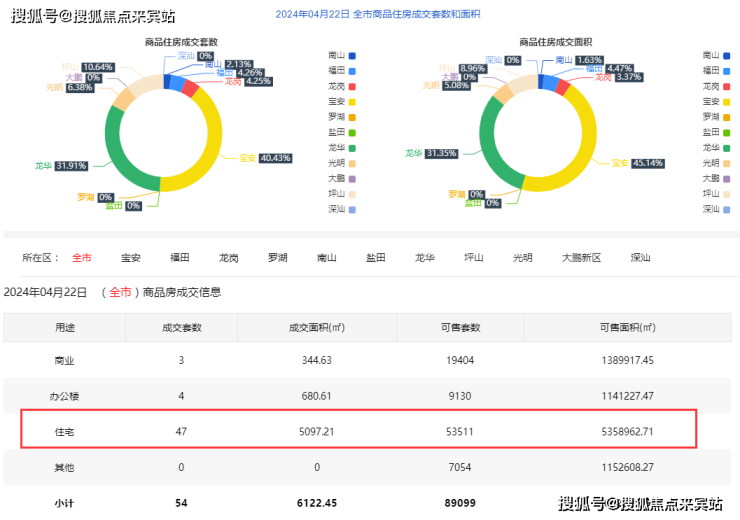Click the 53511 available units cell
This screenshot has height=520, width=740.
(460, 432)
